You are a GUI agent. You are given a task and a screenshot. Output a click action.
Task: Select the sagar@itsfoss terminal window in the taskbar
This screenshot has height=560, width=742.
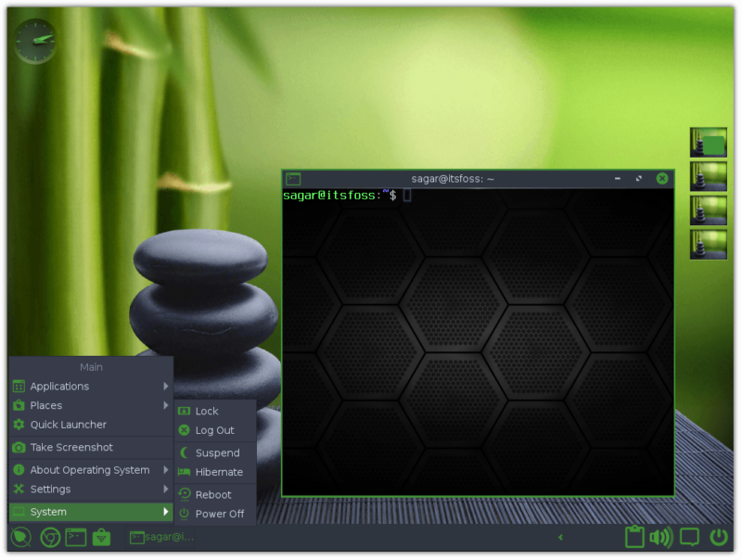[x=160, y=537]
